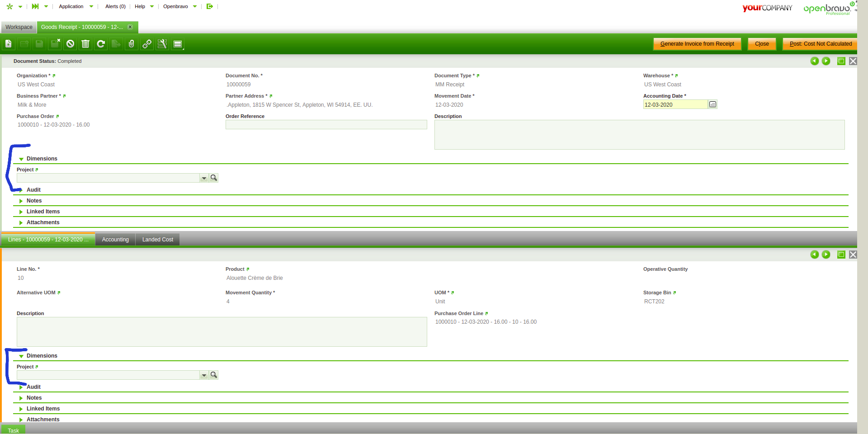Image resolution: width=868 pixels, height=434 pixels.
Task: Click the green logout icon
Action: 210,6
